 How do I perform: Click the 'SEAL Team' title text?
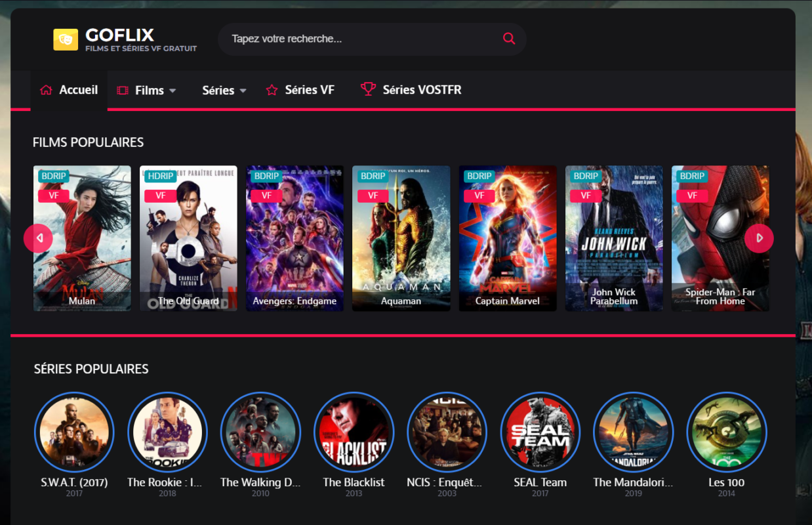pyautogui.click(x=540, y=482)
